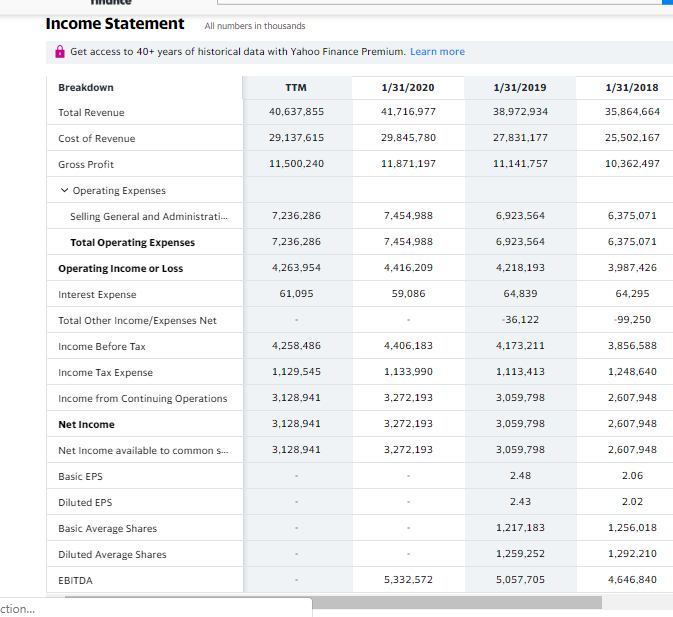Image resolution: width=673 pixels, height=617 pixels.
Task: Click the Cost of Revenue row label
Action: point(97,139)
